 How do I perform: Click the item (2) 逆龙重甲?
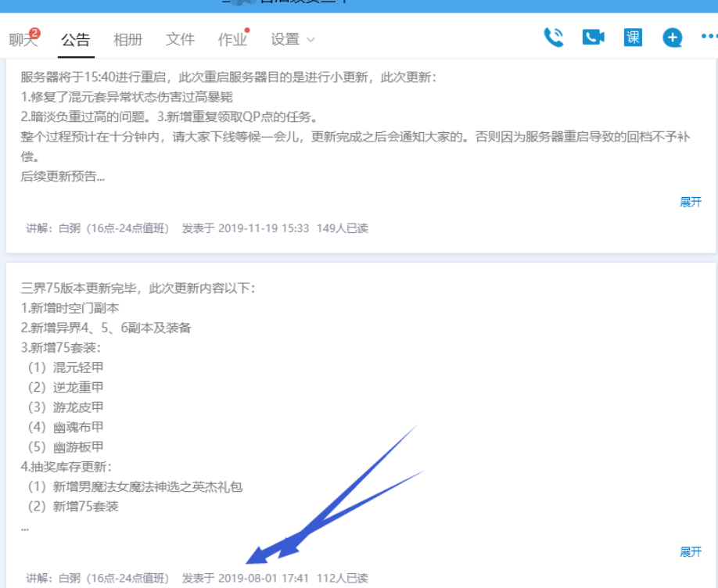66,387
